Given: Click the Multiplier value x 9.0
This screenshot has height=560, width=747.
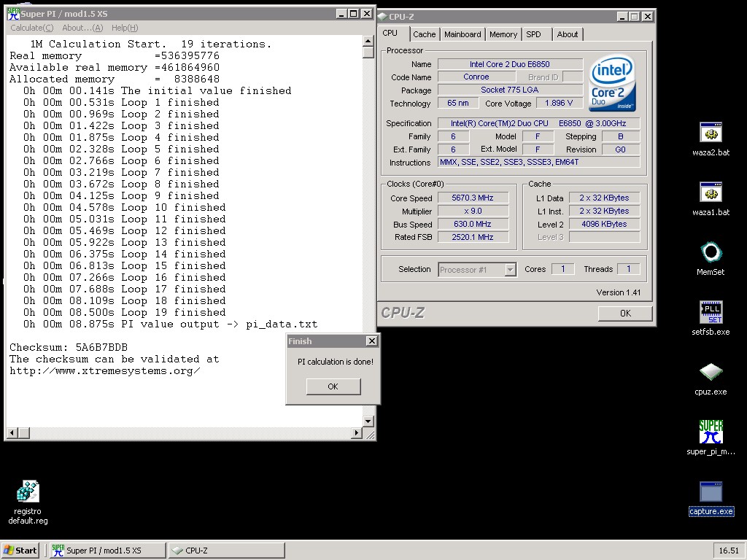Looking at the screenshot, I should click(473, 211).
